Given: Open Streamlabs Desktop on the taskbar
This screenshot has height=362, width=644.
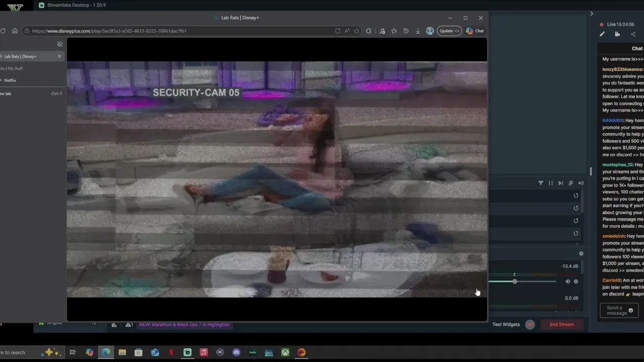Looking at the screenshot, I should tap(188, 352).
